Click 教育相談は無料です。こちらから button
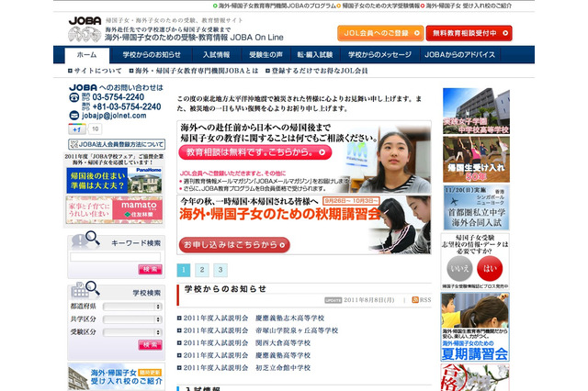The image size is (588, 391). tap(255, 152)
